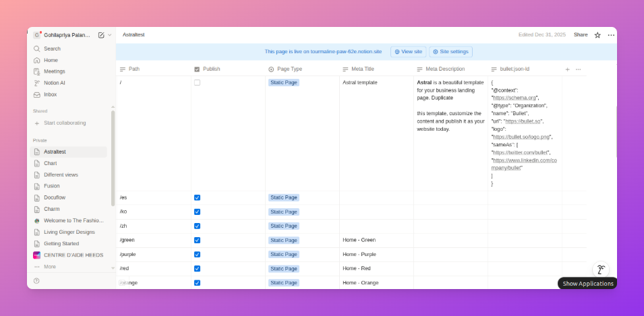Toggle Publish checkbox for /green row

197,240
